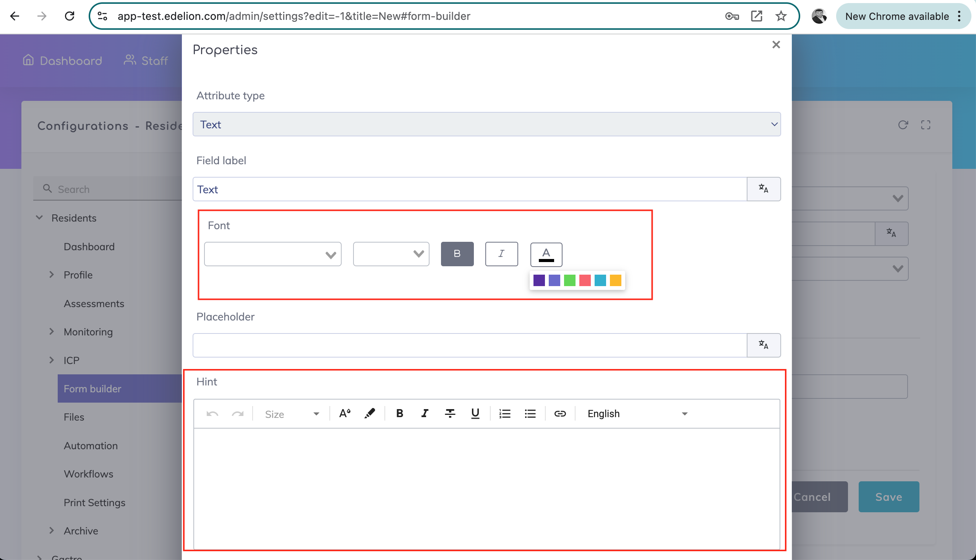Open the Size dropdown in Hint toolbar
This screenshot has height=560, width=976.
click(292, 414)
